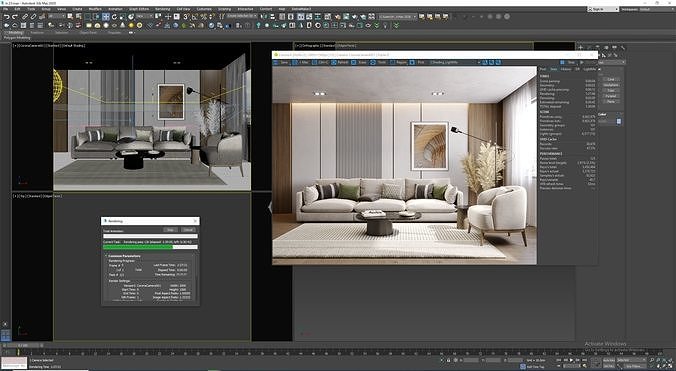The image size is (676, 371).
Task: Open the selection filter dropdown
Action: [57, 16]
